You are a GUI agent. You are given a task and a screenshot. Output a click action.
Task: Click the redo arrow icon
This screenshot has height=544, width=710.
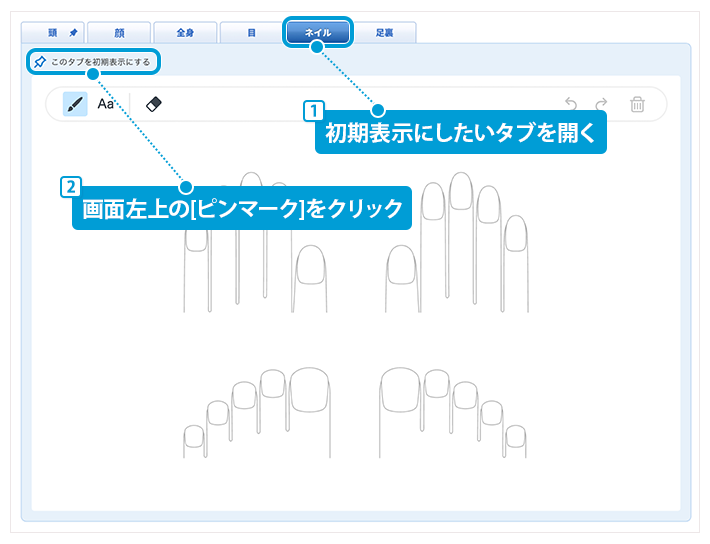(x=602, y=104)
